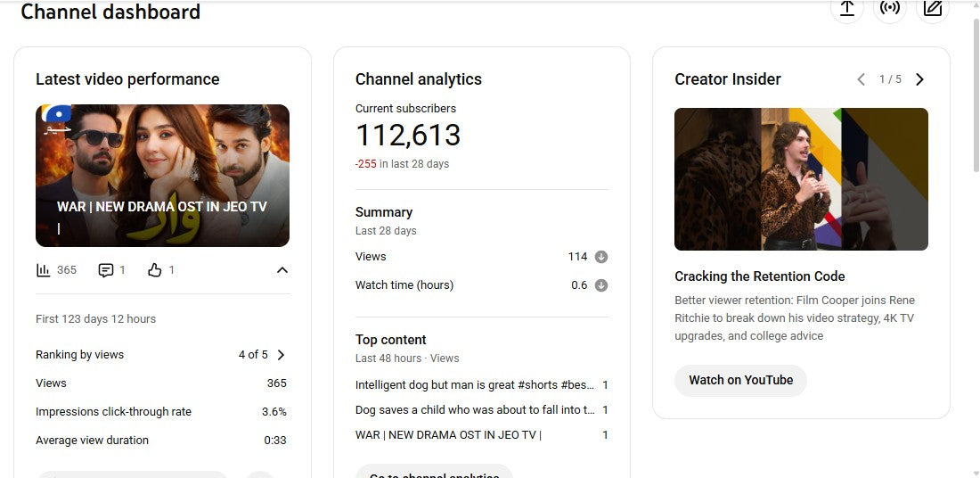The width and height of the screenshot is (980, 478).
Task: Click the Latest video performance heading
Action: pos(127,79)
